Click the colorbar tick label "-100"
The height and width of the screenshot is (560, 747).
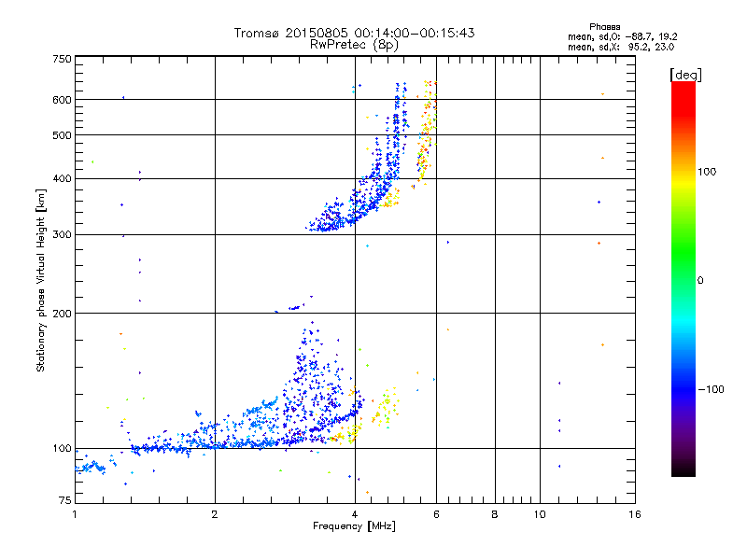pos(711,389)
